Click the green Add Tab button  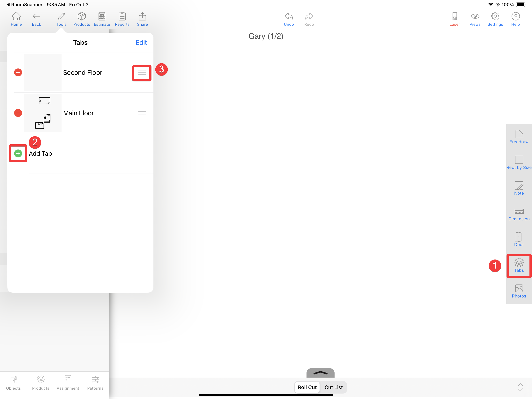click(x=18, y=153)
